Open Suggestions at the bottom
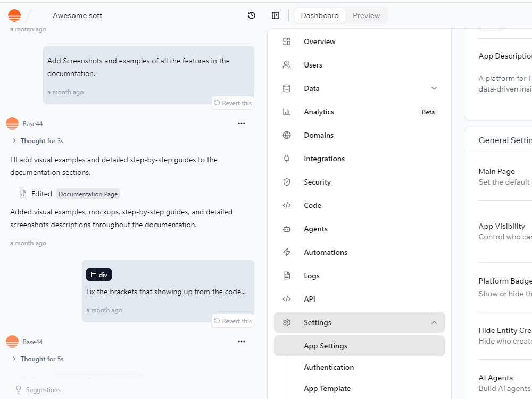This screenshot has height=399, width=532. click(38, 390)
